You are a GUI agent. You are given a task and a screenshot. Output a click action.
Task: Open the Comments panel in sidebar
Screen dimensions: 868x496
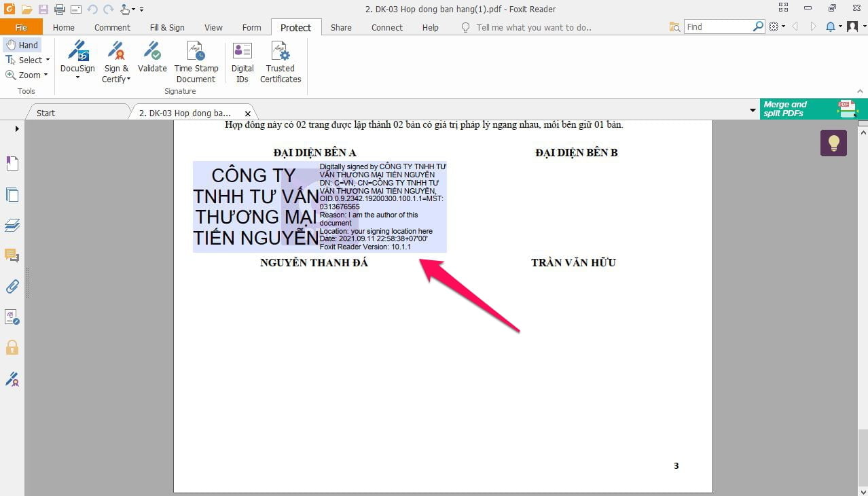[12, 255]
